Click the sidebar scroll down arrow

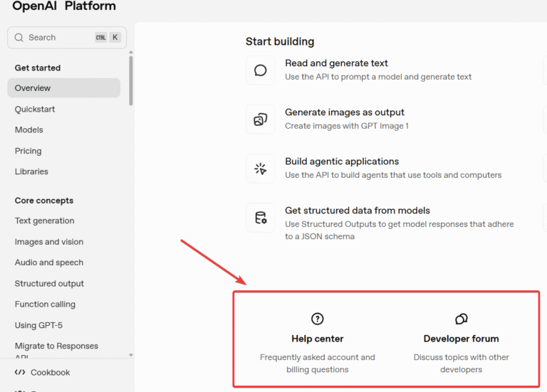point(131,354)
